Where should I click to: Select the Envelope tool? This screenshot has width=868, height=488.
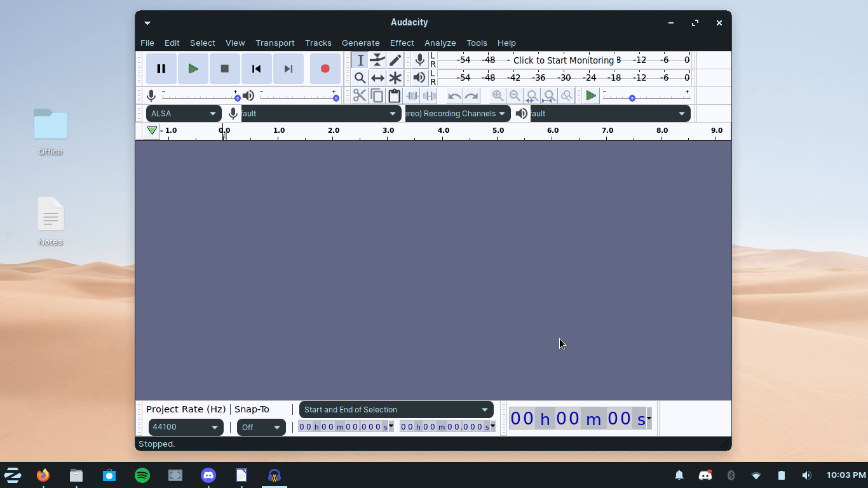pos(377,60)
